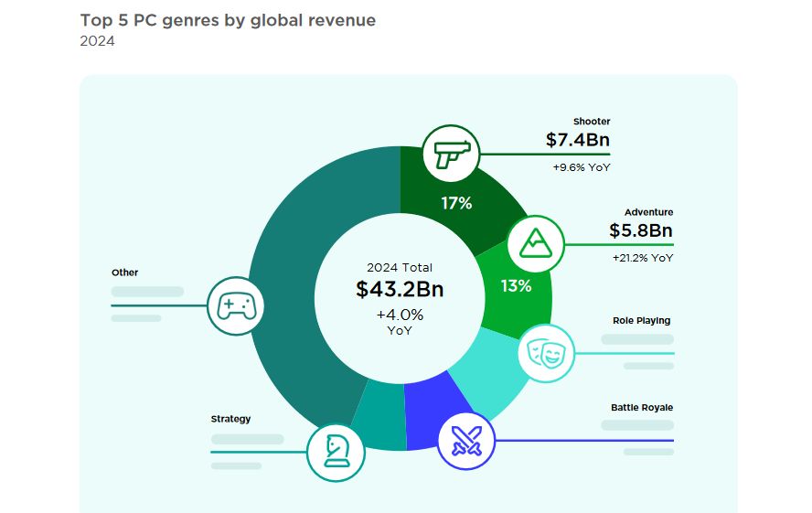Select the Battle Royale genre label
The image size is (812, 513).
[x=642, y=408]
